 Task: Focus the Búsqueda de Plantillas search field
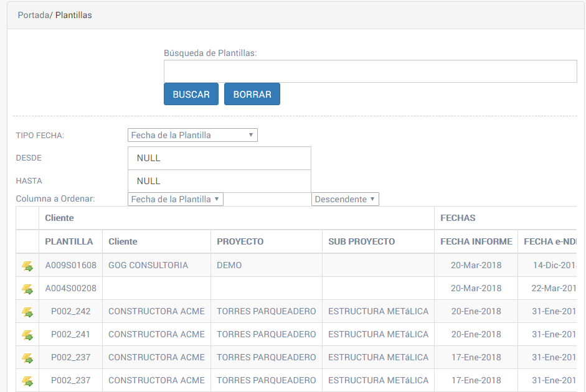click(370, 72)
